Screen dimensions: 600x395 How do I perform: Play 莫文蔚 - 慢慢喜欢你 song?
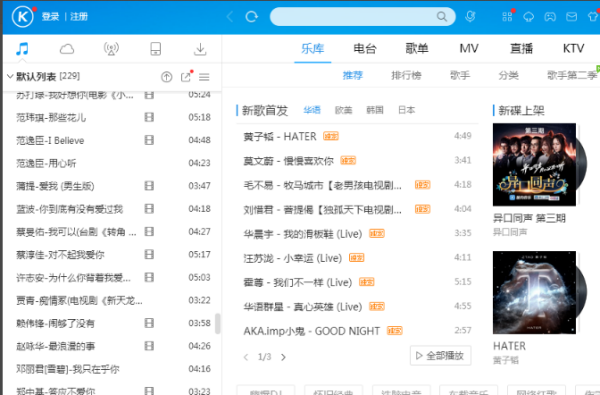pos(289,161)
